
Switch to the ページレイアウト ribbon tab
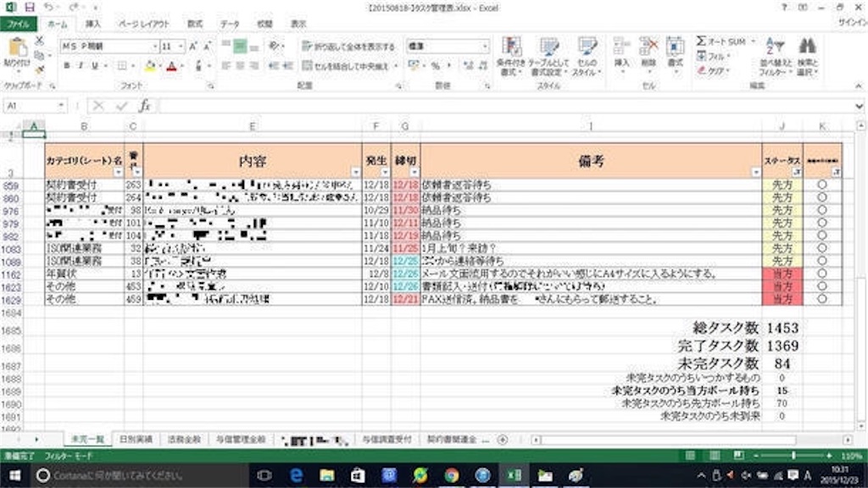[x=143, y=24]
